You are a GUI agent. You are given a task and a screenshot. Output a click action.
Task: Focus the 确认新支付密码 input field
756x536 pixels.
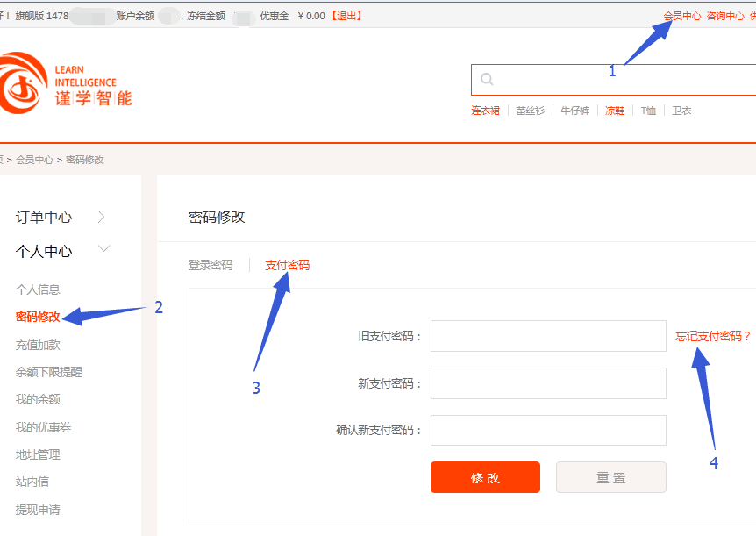click(548, 430)
